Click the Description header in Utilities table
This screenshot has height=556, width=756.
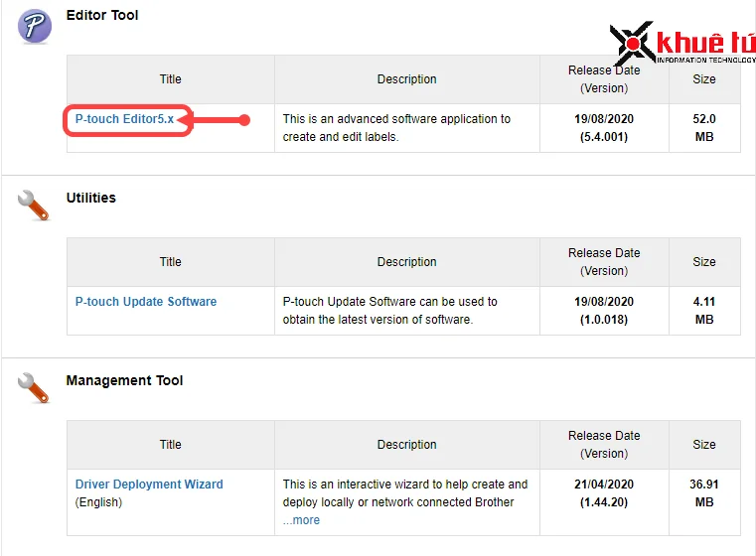coord(406,262)
